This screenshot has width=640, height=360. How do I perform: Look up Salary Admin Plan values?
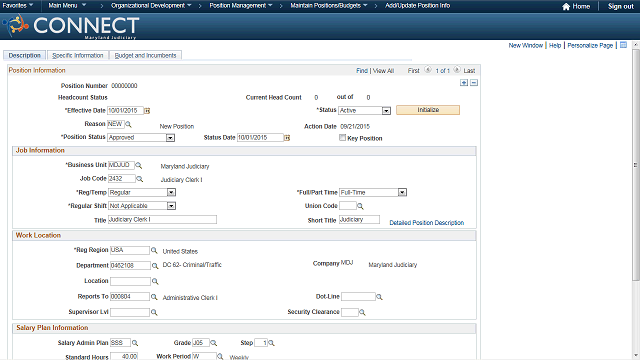[135, 343]
